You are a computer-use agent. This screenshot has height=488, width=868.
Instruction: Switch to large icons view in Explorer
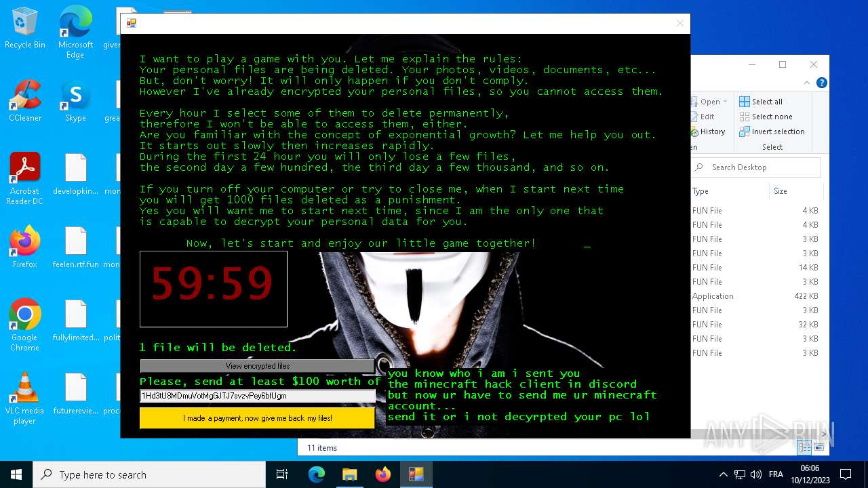(x=819, y=447)
